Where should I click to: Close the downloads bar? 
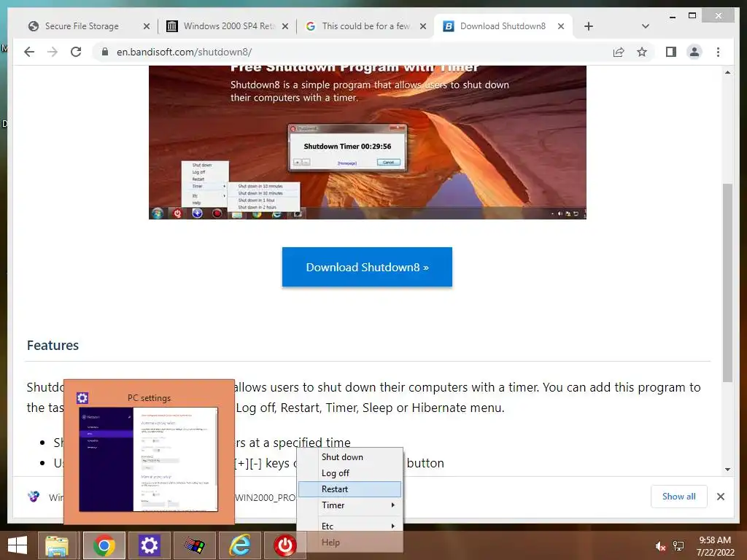coord(720,497)
